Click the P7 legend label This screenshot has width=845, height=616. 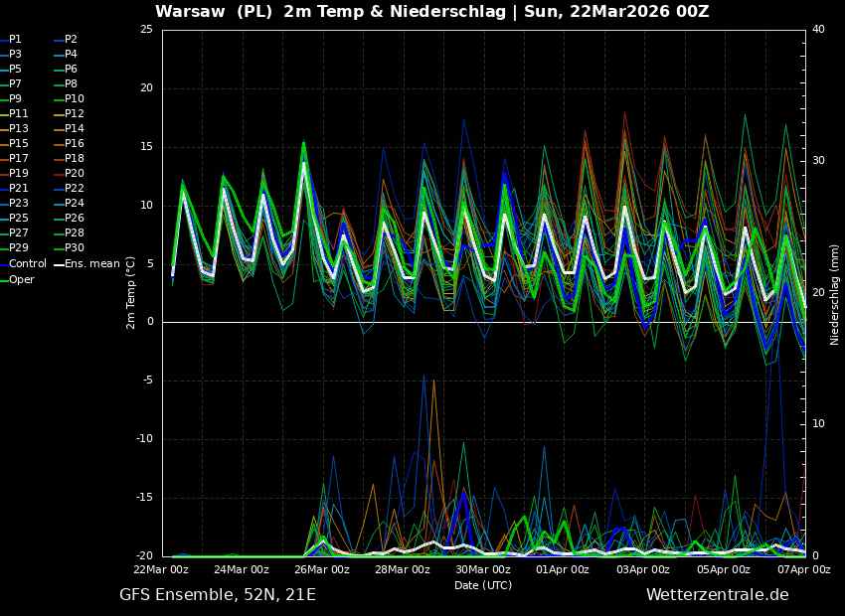coord(15,84)
